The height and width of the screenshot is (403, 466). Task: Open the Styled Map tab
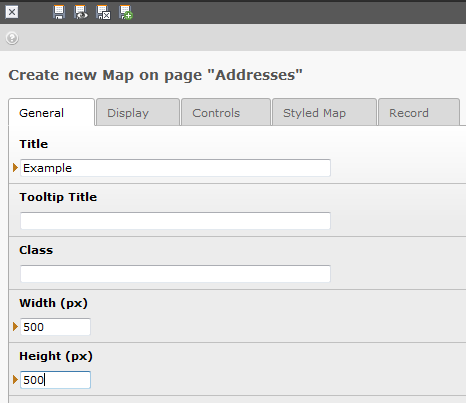tap(324, 112)
